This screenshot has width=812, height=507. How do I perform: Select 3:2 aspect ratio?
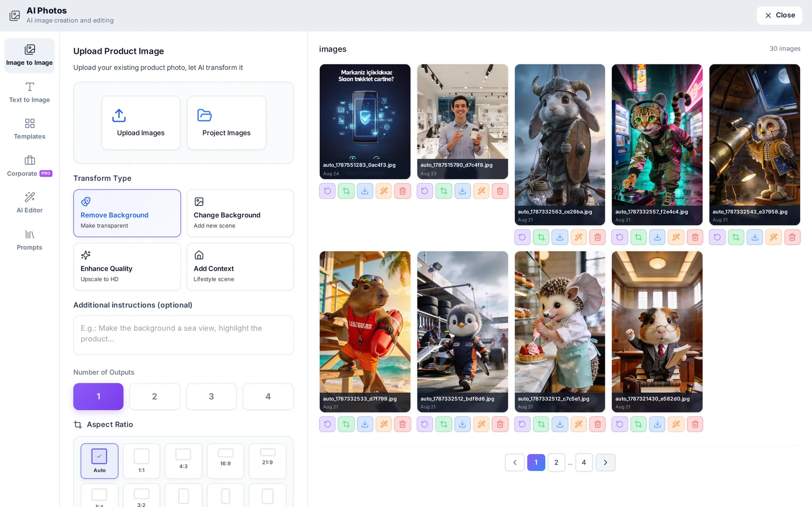tap(141, 496)
